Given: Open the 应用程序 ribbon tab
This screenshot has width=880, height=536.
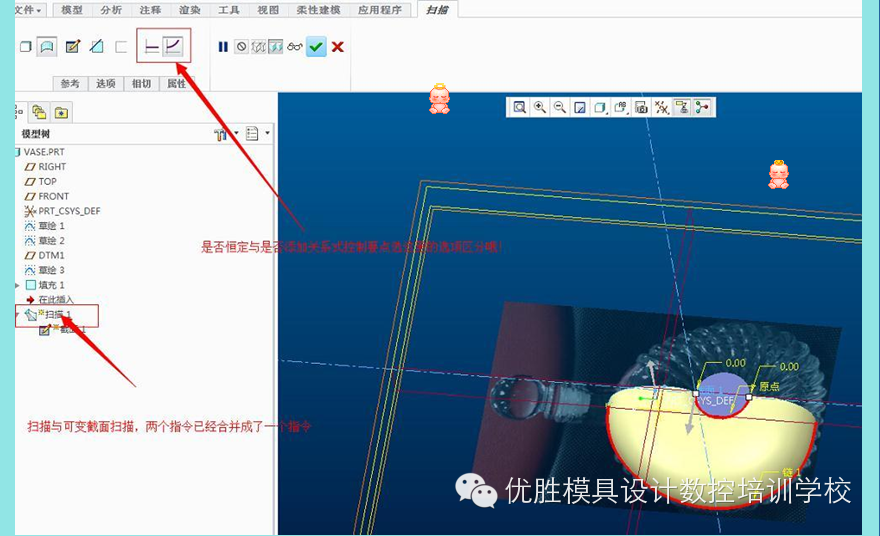Looking at the screenshot, I should pos(380,10).
